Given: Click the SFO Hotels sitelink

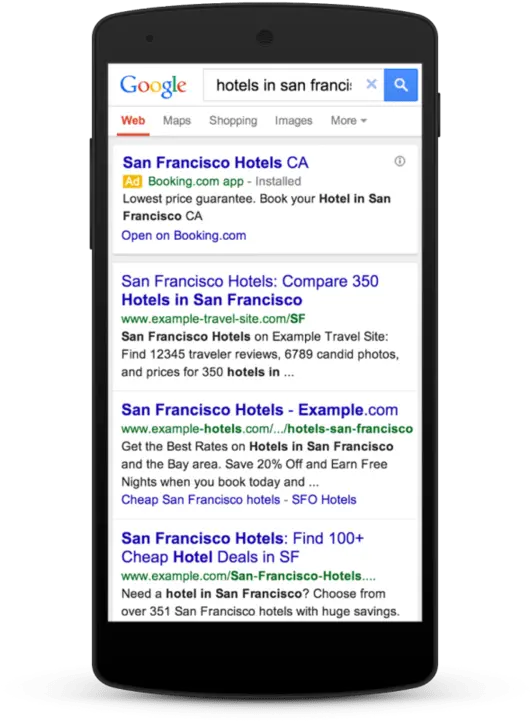Looking at the screenshot, I should [324, 499].
